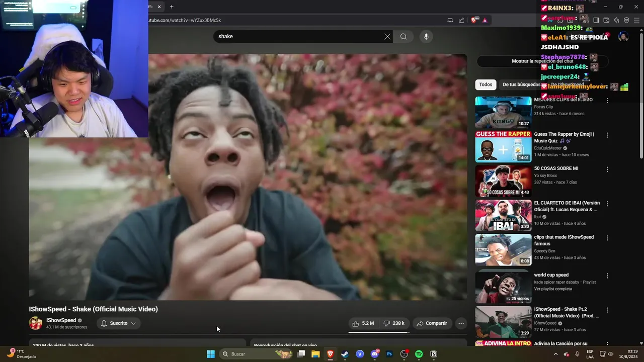644x362 pixels.
Task: Open Notion from the taskbar
Action: 433,354
